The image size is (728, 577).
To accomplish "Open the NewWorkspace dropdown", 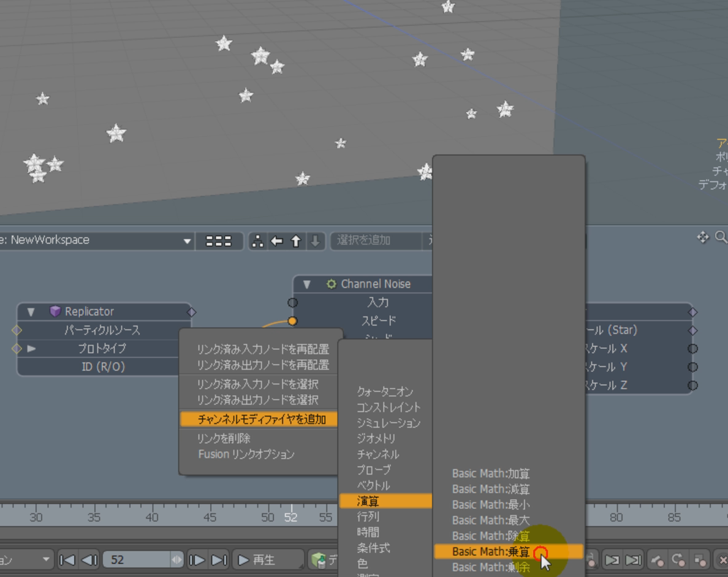I will tap(186, 241).
